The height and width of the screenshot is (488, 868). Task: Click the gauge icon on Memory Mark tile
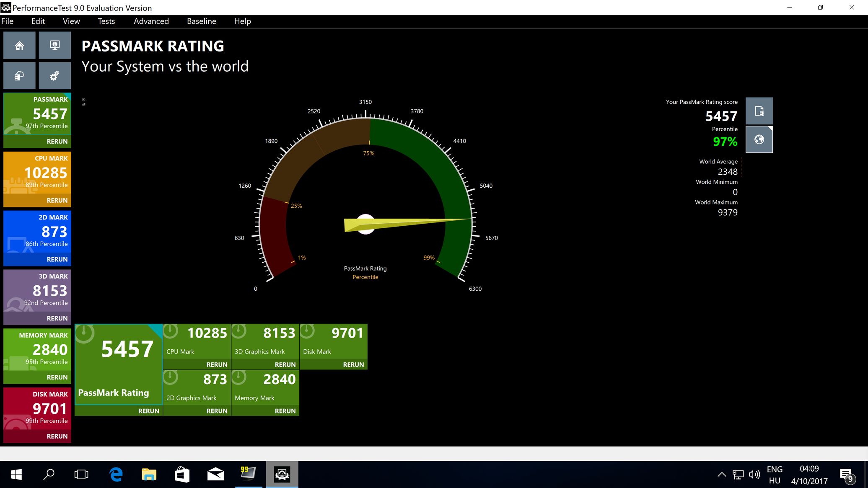point(239,378)
